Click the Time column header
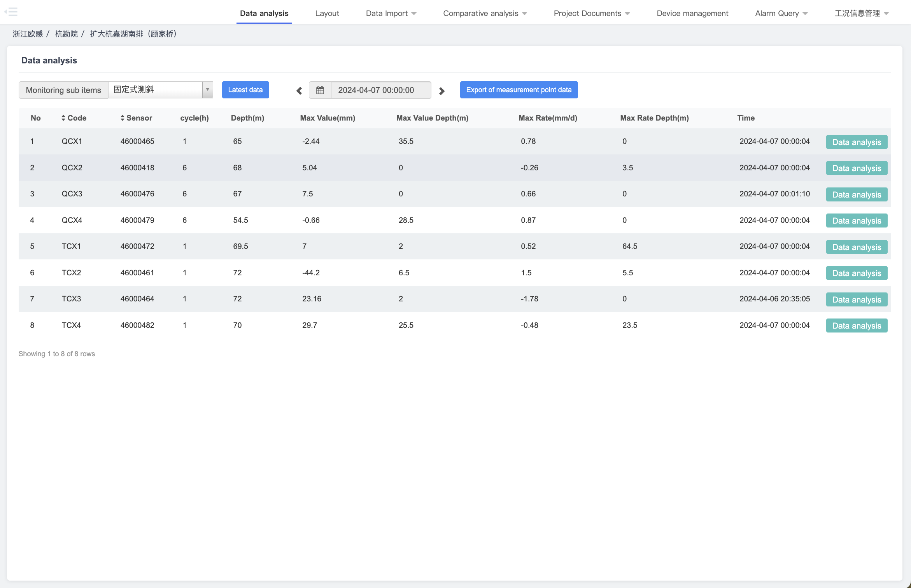Screen dimensions: 911x588 click(746, 118)
